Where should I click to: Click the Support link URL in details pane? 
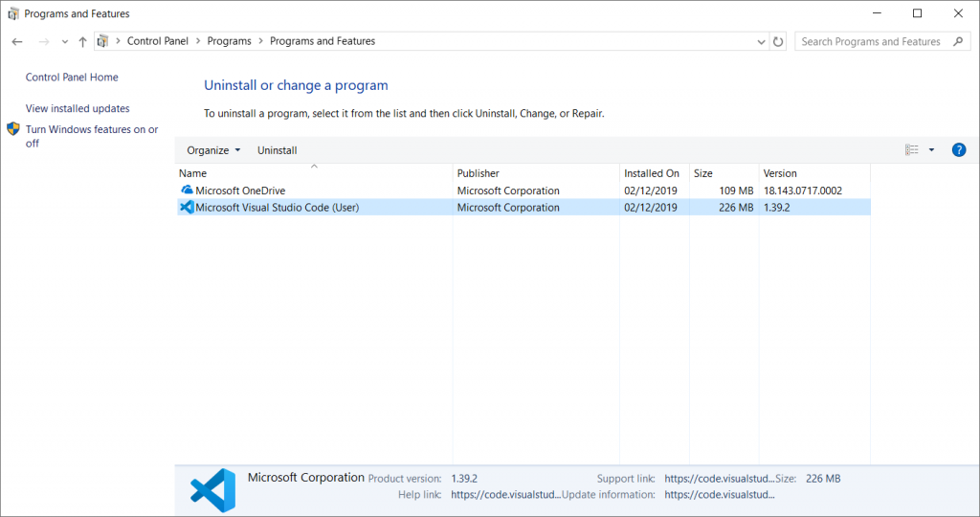pos(720,479)
